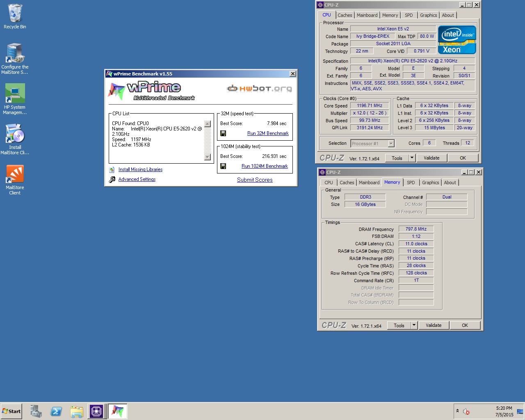Click the Advanced Settings wrench icon
Screen dimensions: 525x420
point(112,179)
